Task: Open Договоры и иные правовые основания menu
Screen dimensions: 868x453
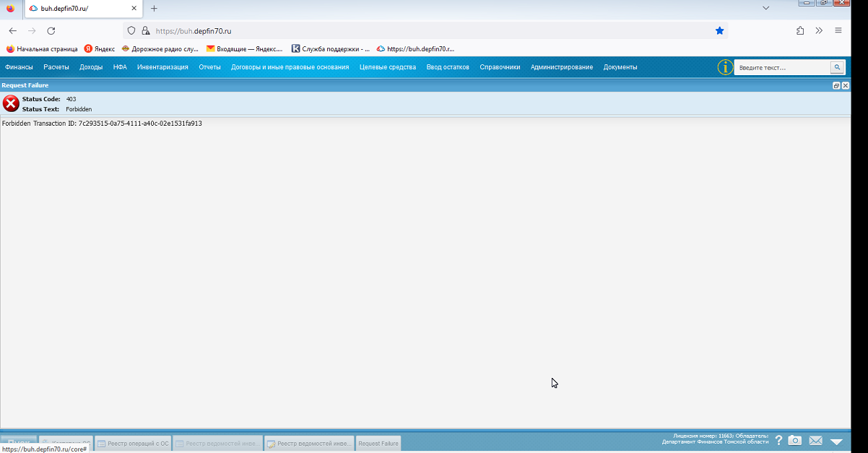Action: (x=290, y=67)
